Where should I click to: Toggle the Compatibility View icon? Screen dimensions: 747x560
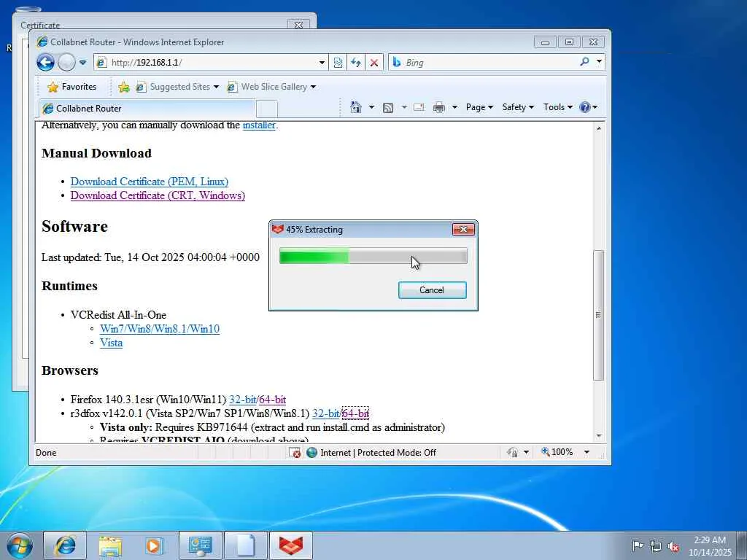[x=338, y=63]
